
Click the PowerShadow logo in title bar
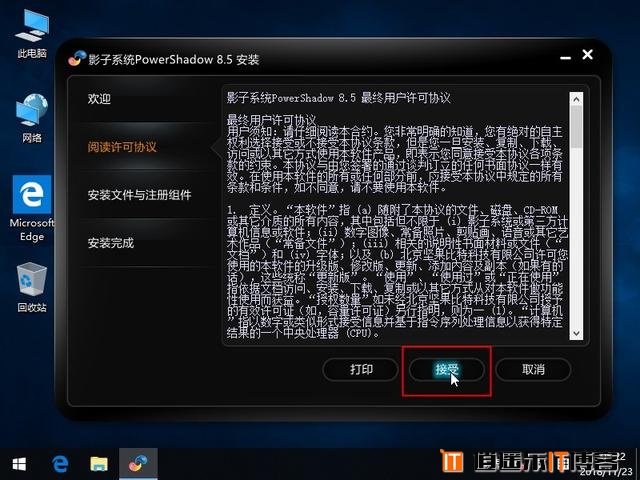coord(77,59)
